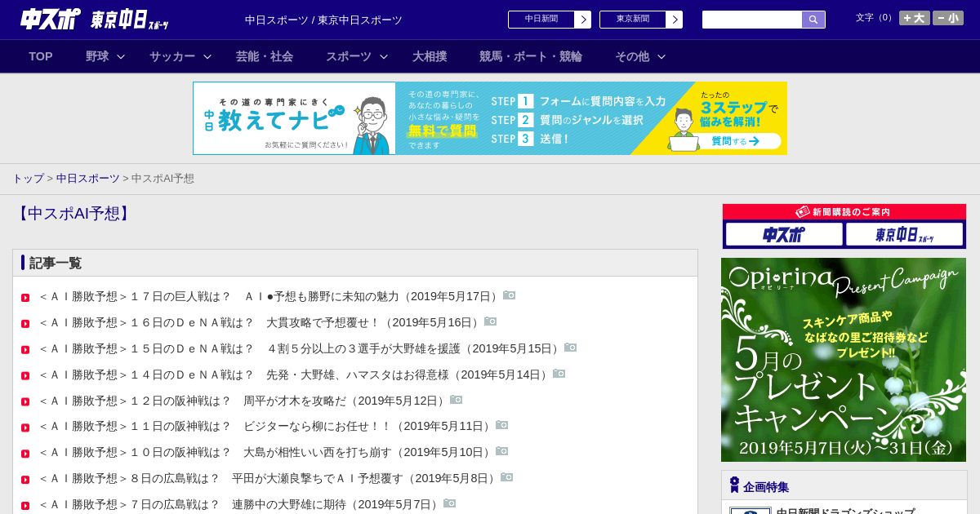Click the 東京中日スポーツ logo in the header
Screen dimensions: 980x514
pos(130,20)
